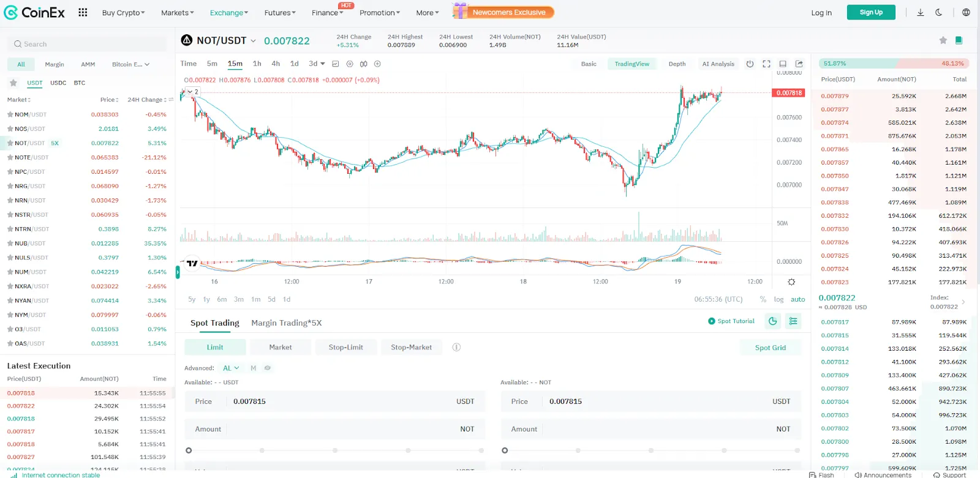Open the 3d timeframe dropdown
Screen dimensions: 980x478
317,64
